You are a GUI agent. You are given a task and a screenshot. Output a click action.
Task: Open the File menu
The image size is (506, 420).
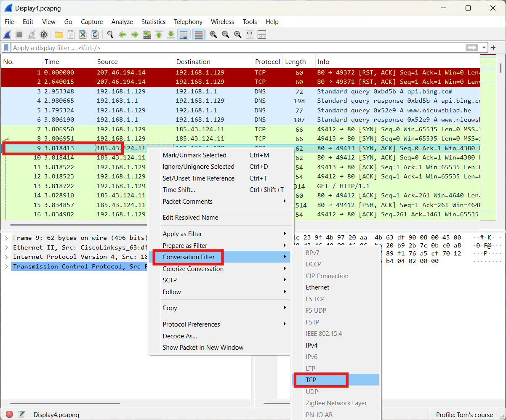[9, 22]
